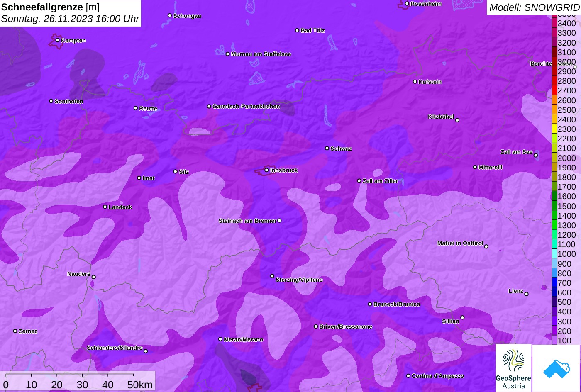Click the Steinach am Brenner marker dot

pyautogui.click(x=279, y=221)
